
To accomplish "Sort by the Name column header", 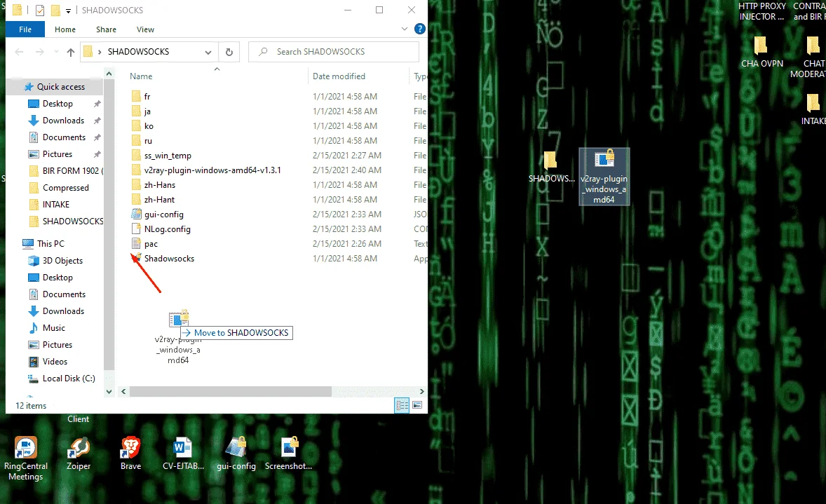I will point(141,76).
